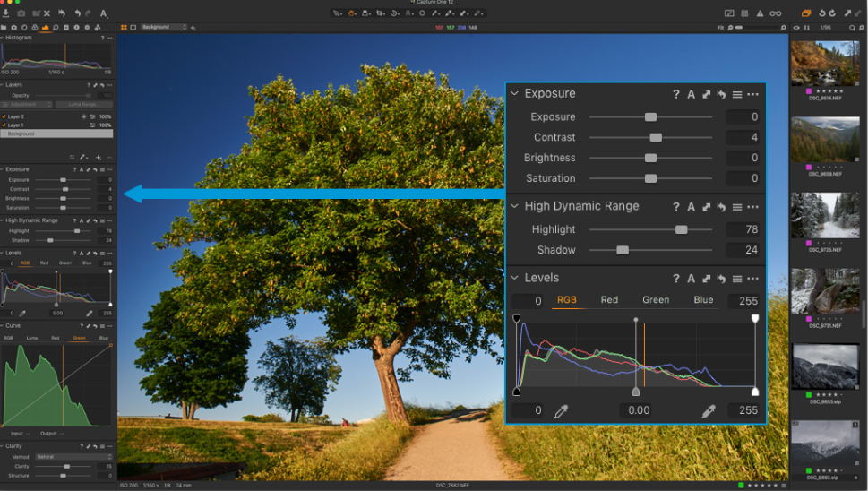Click the Clarity slider handle
The image size is (868, 491).
(x=67, y=466)
